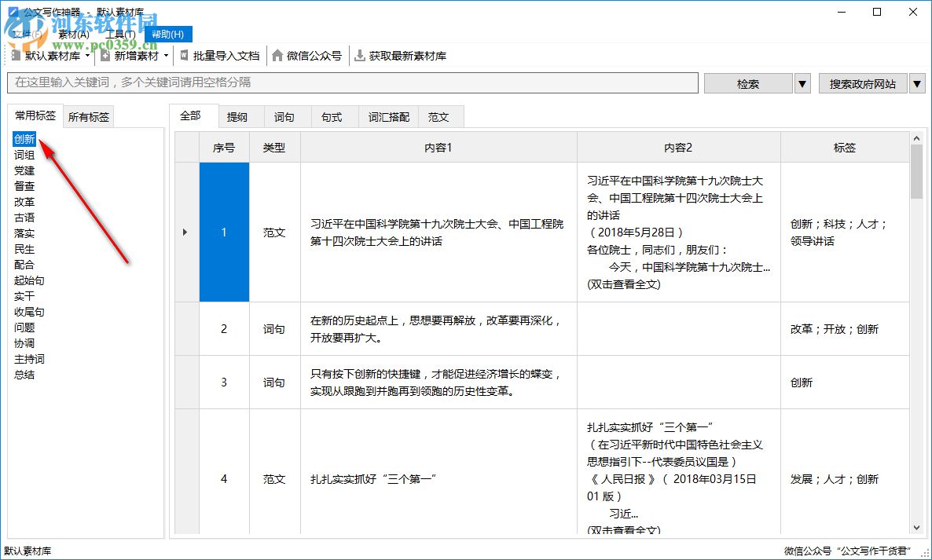Viewport: 932px width, 560px height.
Task: Select row 1 via its arrow row header
Action: [187, 232]
